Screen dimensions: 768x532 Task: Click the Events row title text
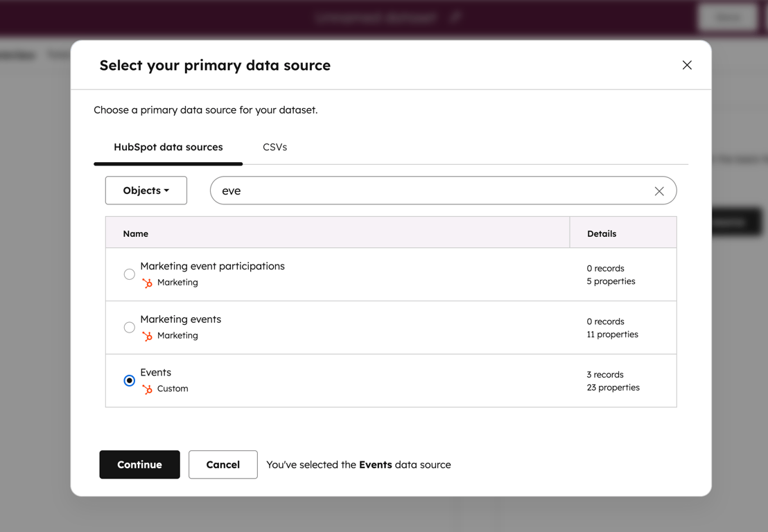(156, 373)
